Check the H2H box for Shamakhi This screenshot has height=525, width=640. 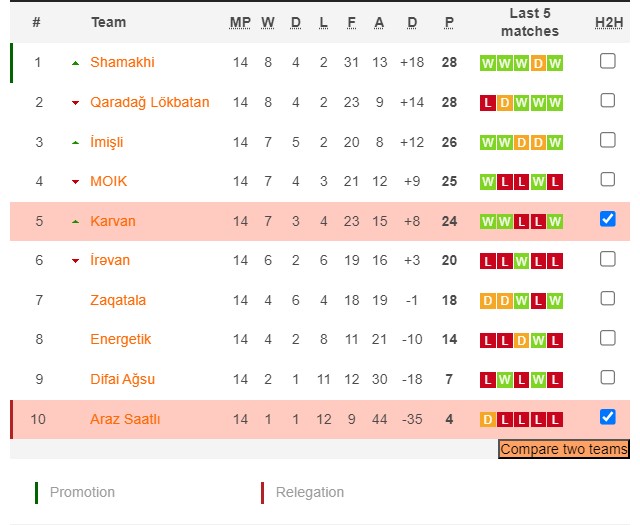tap(607, 61)
